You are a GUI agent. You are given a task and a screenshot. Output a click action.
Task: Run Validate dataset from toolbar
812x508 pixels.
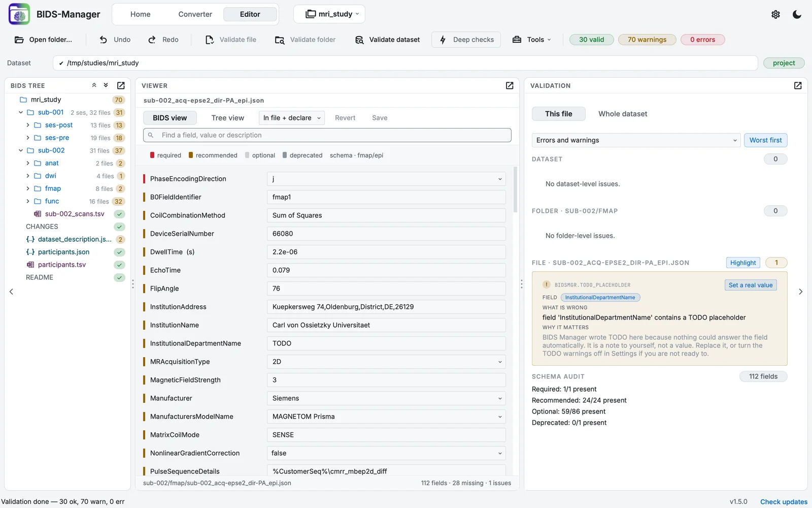tap(387, 40)
